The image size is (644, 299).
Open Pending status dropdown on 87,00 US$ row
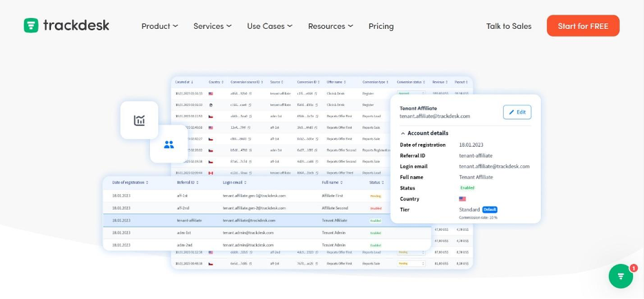coord(411,252)
